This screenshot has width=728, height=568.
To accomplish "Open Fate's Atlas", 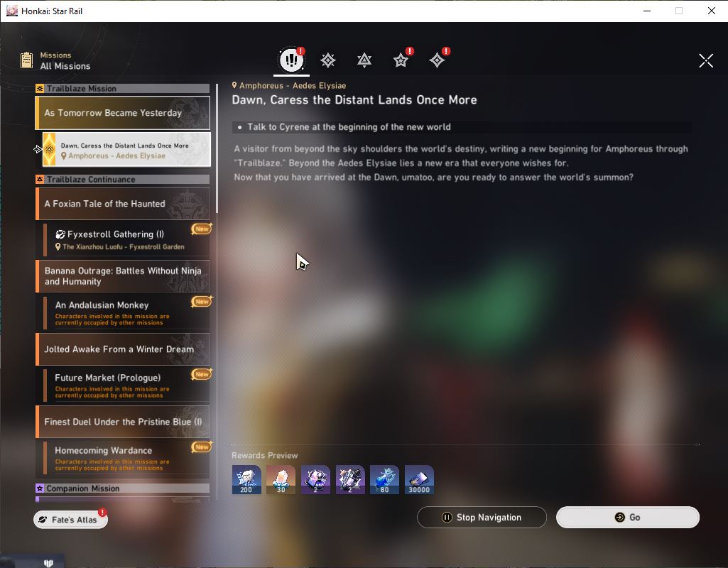I will pos(70,519).
